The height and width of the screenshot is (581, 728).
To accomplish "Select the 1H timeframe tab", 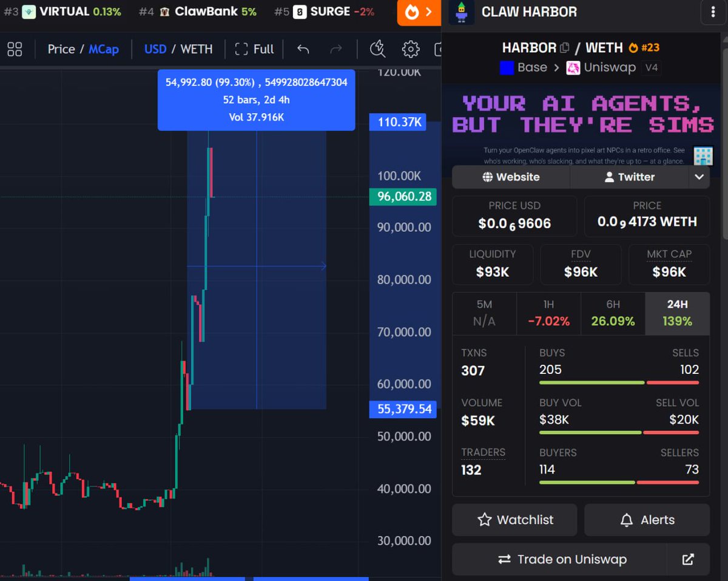I will [x=548, y=313].
